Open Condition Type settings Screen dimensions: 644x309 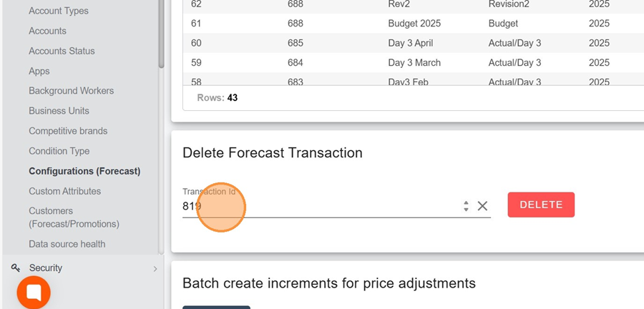[59, 152]
